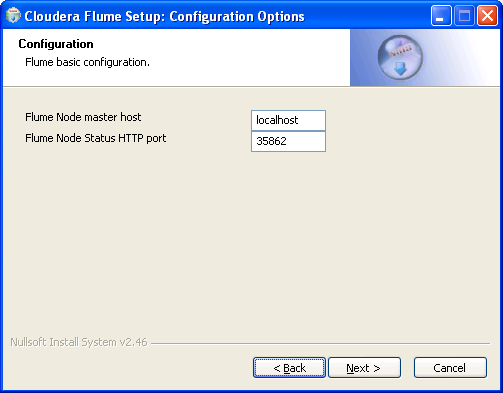Cancel the Flume setup
Viewport: 503px width, 393px height.
pyautogui.click(x=450, y=368)
